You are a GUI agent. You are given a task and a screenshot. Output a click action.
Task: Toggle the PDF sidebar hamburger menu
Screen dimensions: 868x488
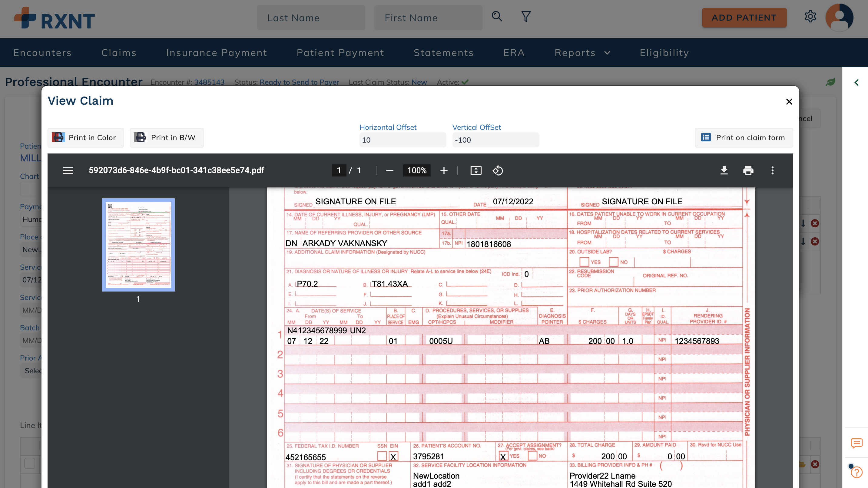[x=68, y=170]
